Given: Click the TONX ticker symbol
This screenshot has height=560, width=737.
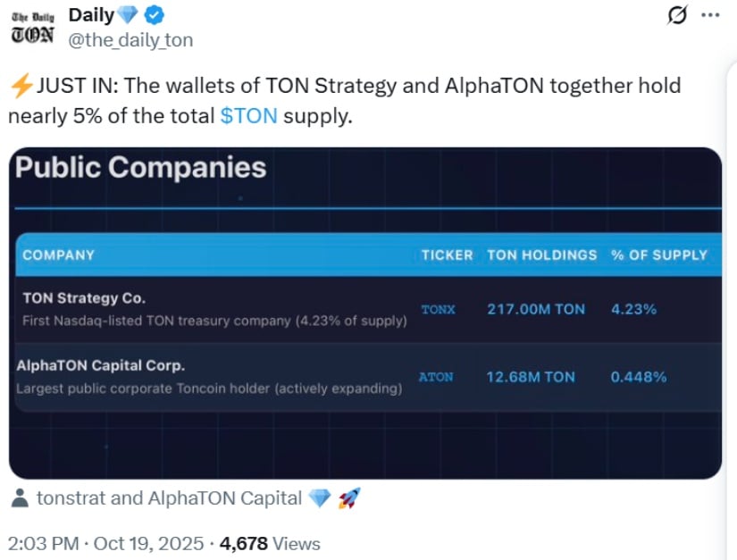Looking at the screenshot, I should pos(438,309).
